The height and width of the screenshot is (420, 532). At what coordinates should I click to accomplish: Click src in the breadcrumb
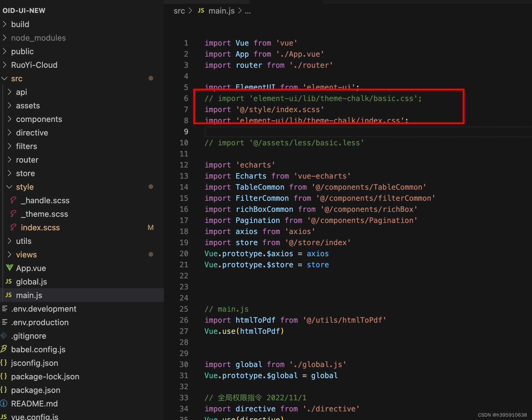[179, 11]
